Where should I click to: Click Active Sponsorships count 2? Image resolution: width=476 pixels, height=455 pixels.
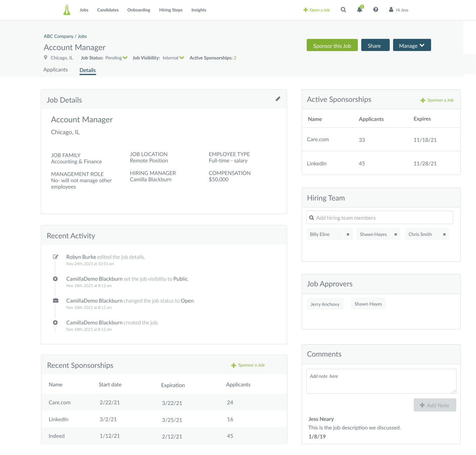pos(235,58)
